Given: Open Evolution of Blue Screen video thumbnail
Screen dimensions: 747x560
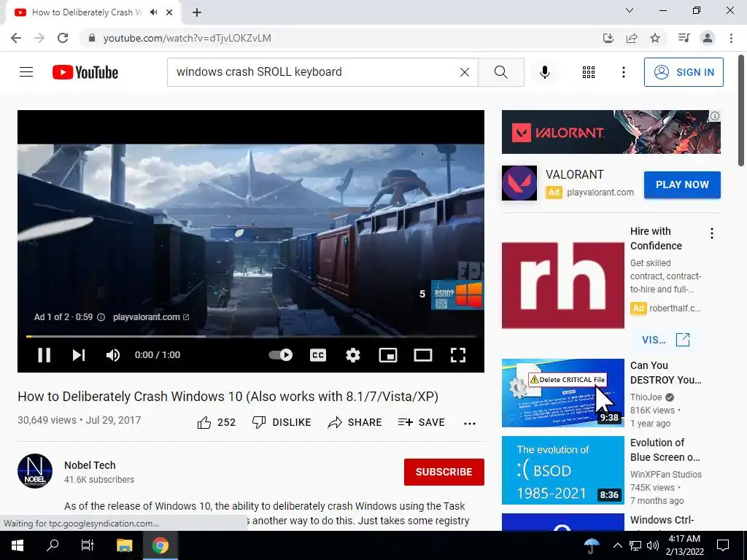Looking at the screenshot, I should 562,470.
